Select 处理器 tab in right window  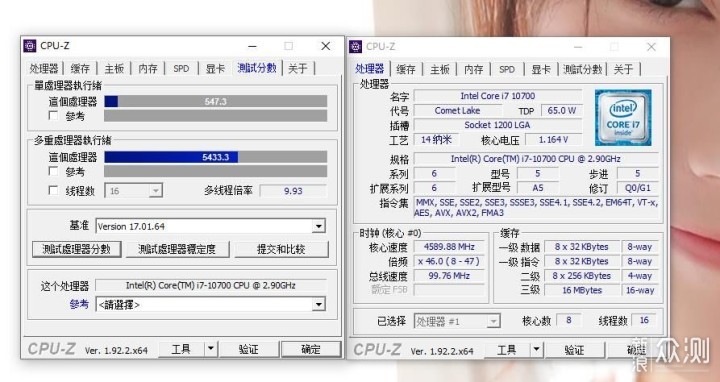point(369,68)
